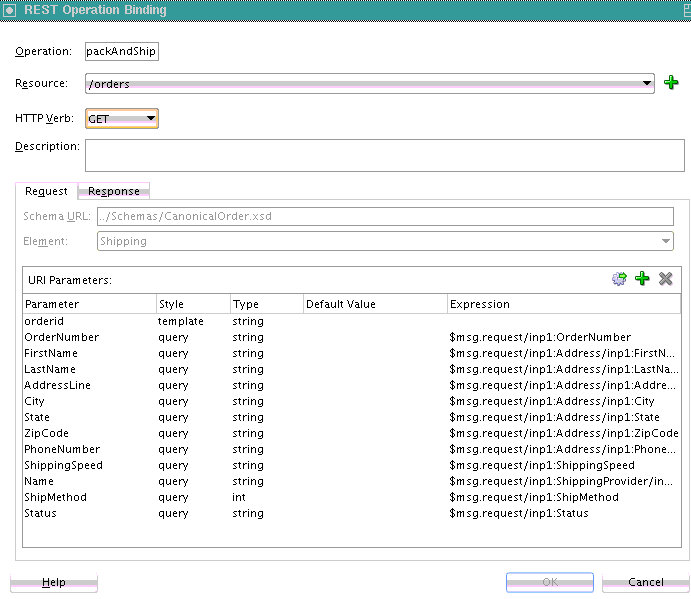Screen dimensions: 691x599
Task: Click the expression ending in inp1:ZipCode
Action: click(564, 433)
